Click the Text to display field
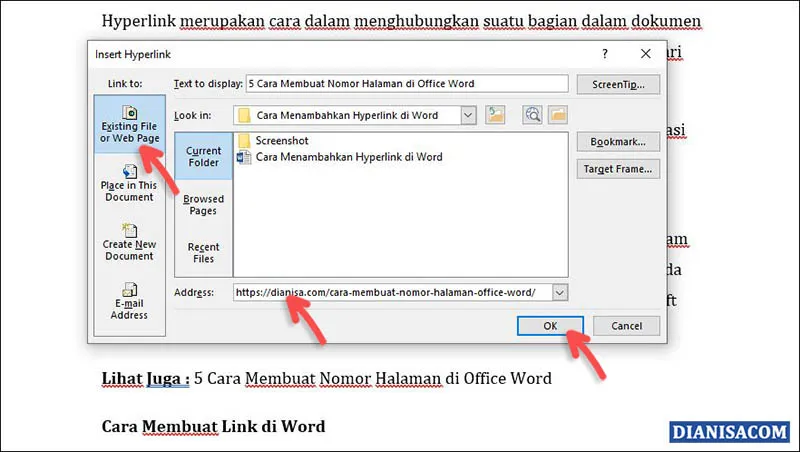800x452 pixels. click(x=407, y=84)
